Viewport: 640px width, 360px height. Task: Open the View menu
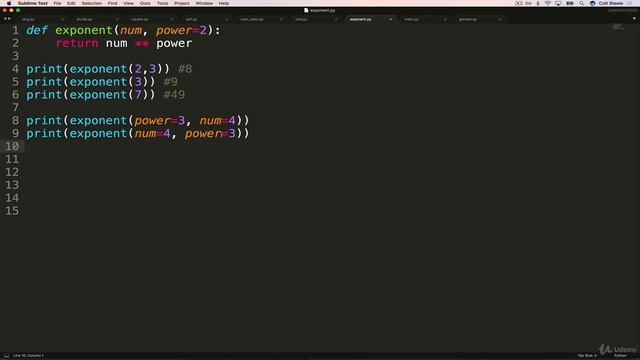click(129, 3)
